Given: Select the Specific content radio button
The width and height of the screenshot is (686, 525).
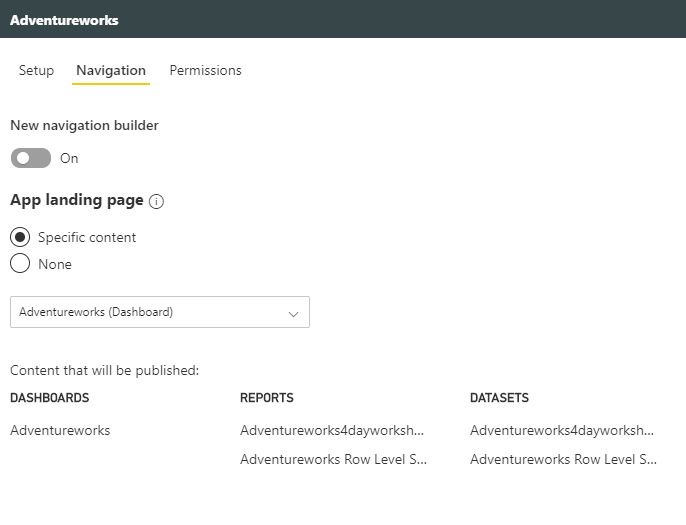Looking at the screenshot, I should coord(20,237).
